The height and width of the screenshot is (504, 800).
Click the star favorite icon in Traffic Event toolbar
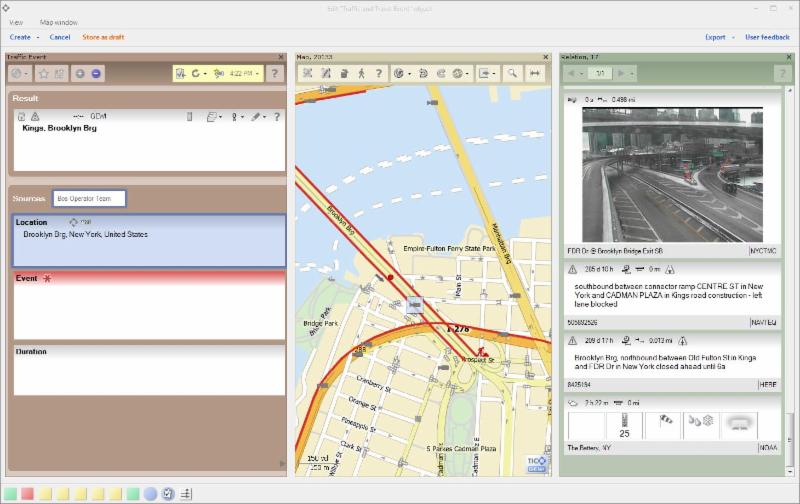(44, 73)
